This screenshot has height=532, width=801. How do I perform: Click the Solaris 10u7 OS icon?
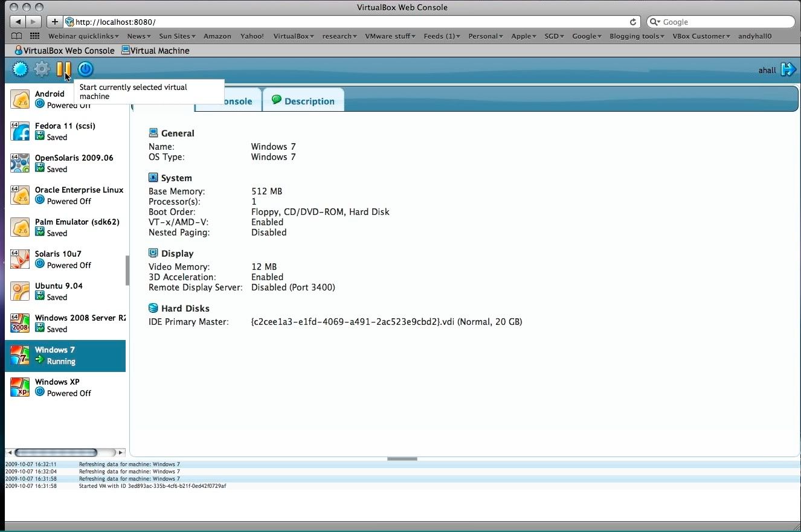[20, 259]
